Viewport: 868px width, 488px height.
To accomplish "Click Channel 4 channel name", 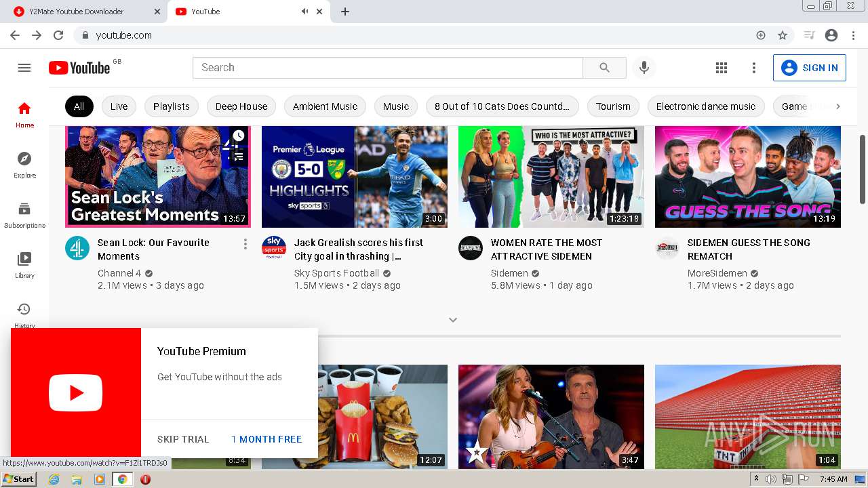I will pos(119,273).
